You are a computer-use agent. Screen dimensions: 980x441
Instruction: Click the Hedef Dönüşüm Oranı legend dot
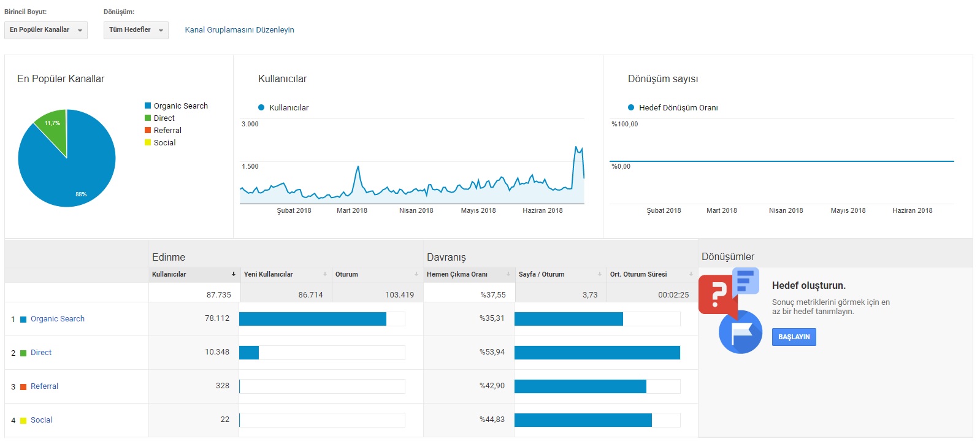tap(631, 107)
